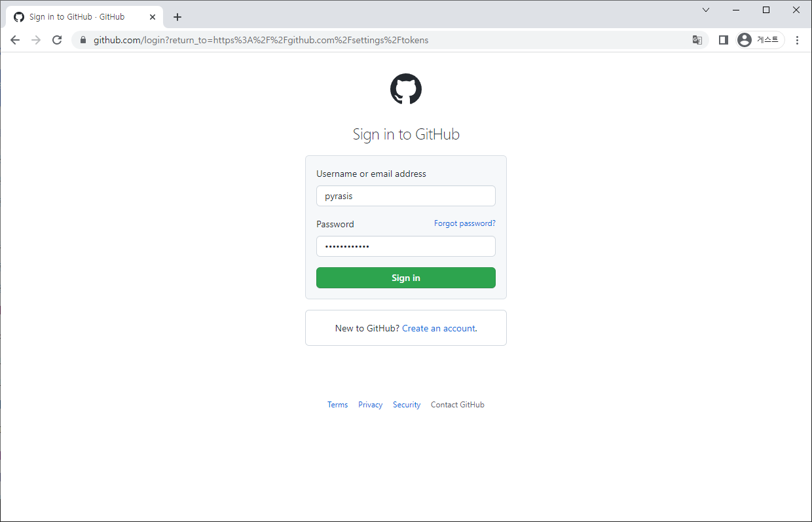Click the GitHub Octocat logo

tap(406, 89)
